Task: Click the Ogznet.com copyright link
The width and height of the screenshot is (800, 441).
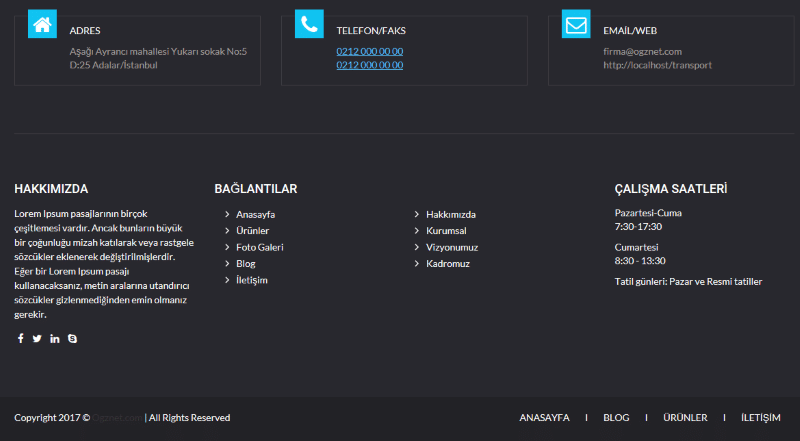Action: click(117, 418)
